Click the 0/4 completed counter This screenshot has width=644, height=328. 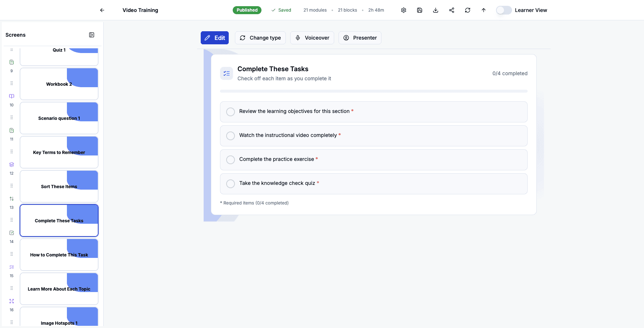click(510, 73)
